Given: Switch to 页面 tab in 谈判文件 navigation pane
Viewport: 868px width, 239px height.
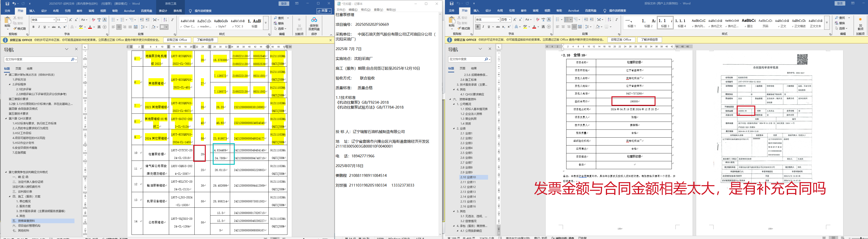Looking at the screenshot, I should [x=18, y=68].
